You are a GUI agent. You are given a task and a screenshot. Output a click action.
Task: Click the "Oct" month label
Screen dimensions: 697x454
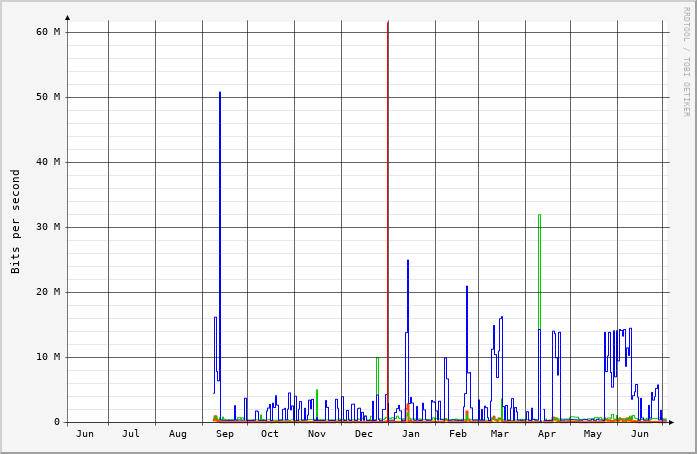click(x=269, y=434)
